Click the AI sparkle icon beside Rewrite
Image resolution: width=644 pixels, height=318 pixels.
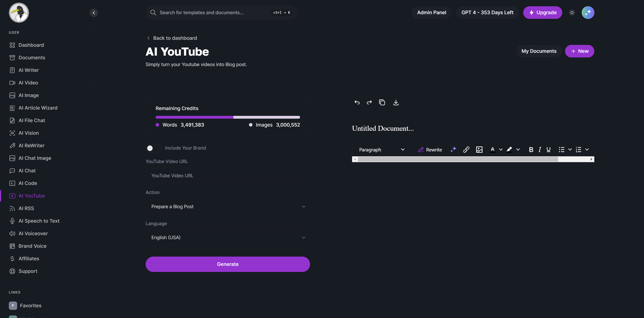[453, 150]
